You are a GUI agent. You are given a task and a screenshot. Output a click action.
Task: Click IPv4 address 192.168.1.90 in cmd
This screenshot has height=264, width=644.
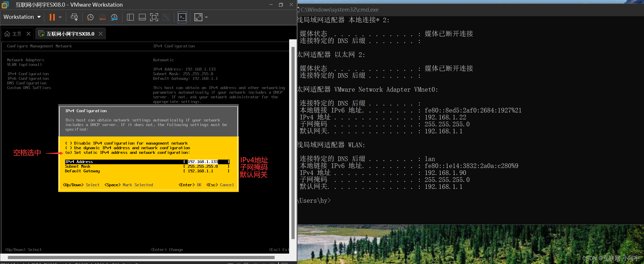tap(445, 173)
